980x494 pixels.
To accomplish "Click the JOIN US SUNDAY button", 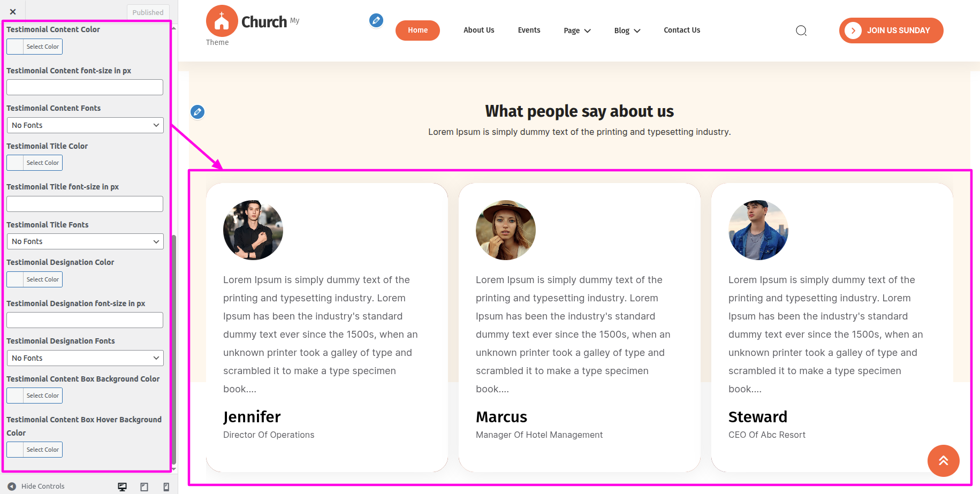I will coord(891,31).
